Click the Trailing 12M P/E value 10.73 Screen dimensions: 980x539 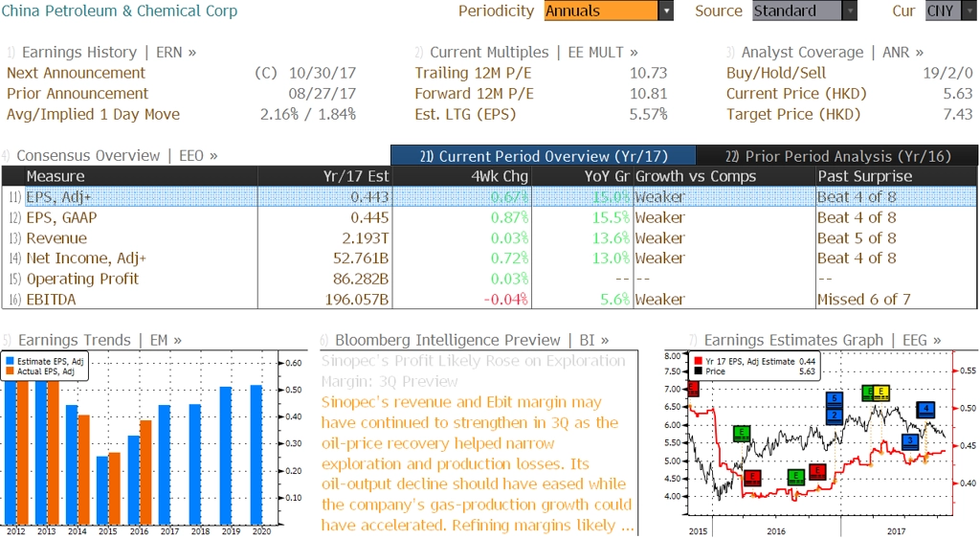pyautogui.click(x=648, y=73)
